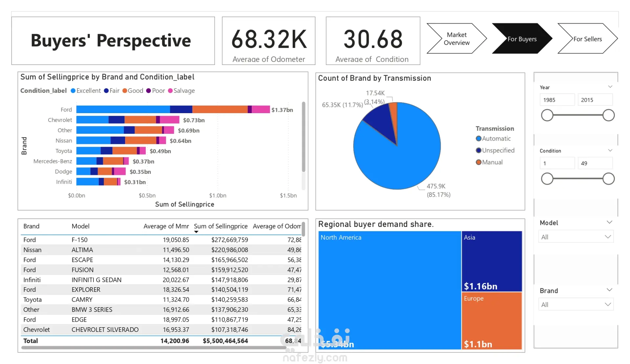The height and width of the screenshot is (364, 630).
Task: Open the For Sellers page
Action: tap(587, 39)
